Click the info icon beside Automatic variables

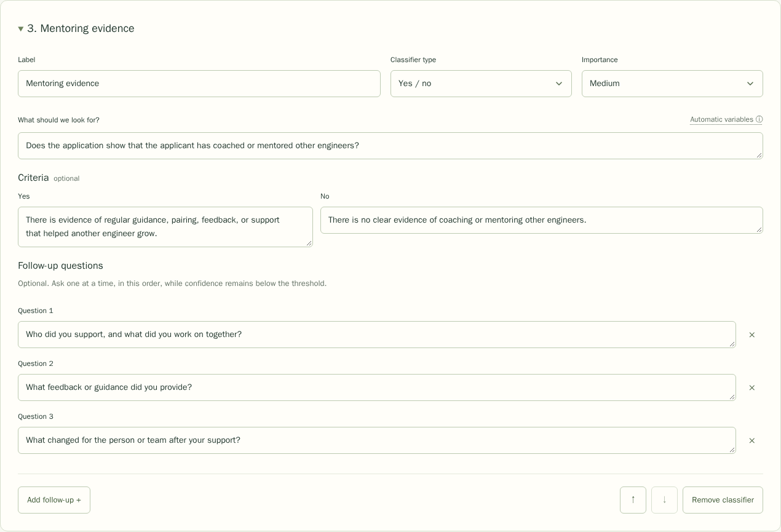tap(759, 119)
